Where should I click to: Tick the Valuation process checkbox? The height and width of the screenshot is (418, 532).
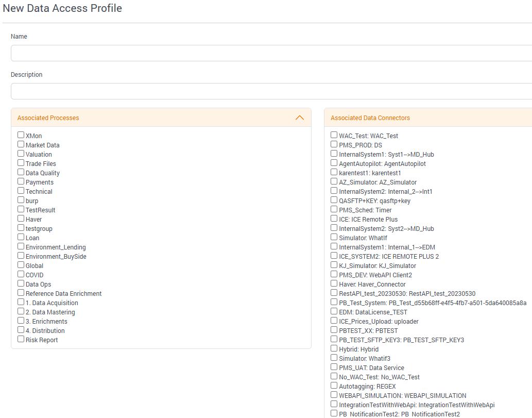tap(21, 154)
